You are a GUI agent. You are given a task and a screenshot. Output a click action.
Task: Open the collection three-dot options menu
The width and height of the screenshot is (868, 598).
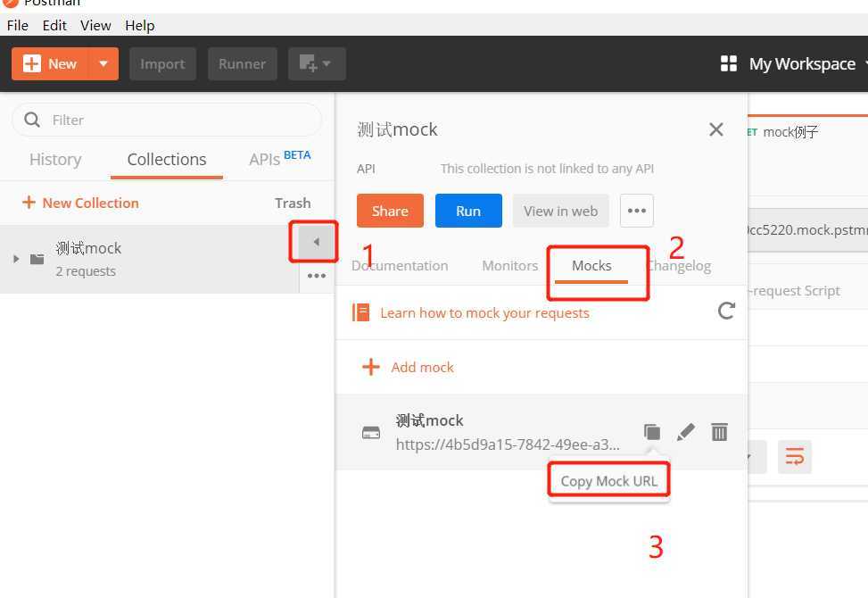pos(316,276)
